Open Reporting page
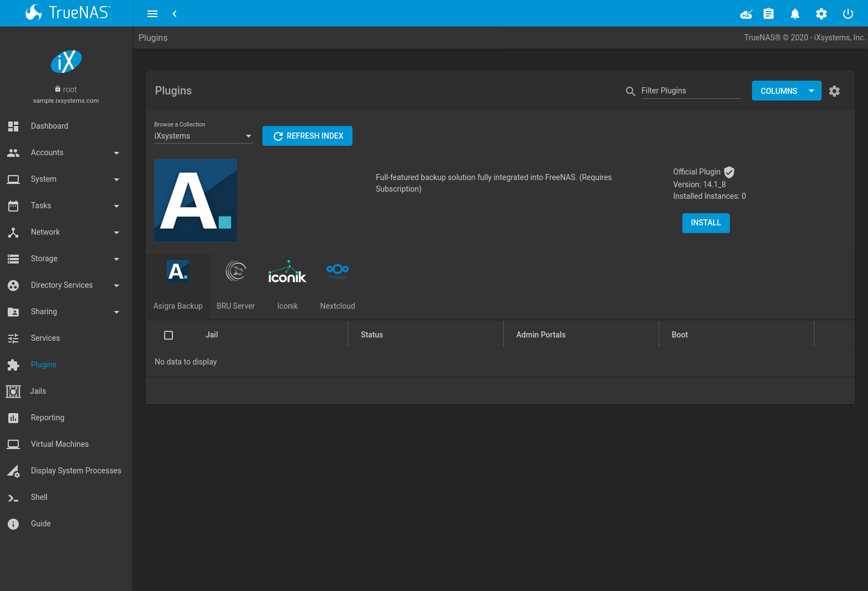 (48, 418)
